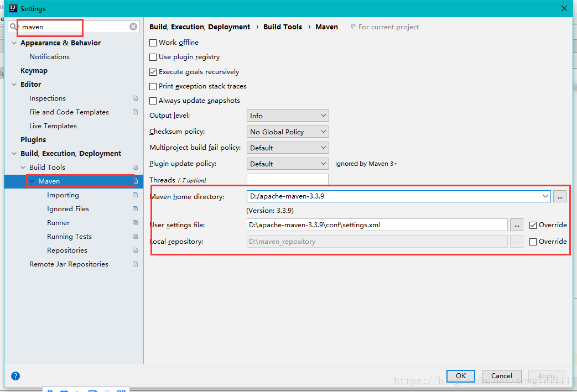
Task: Select File and Code Templates
Action: pyautogui.click(x=69, y=112)
